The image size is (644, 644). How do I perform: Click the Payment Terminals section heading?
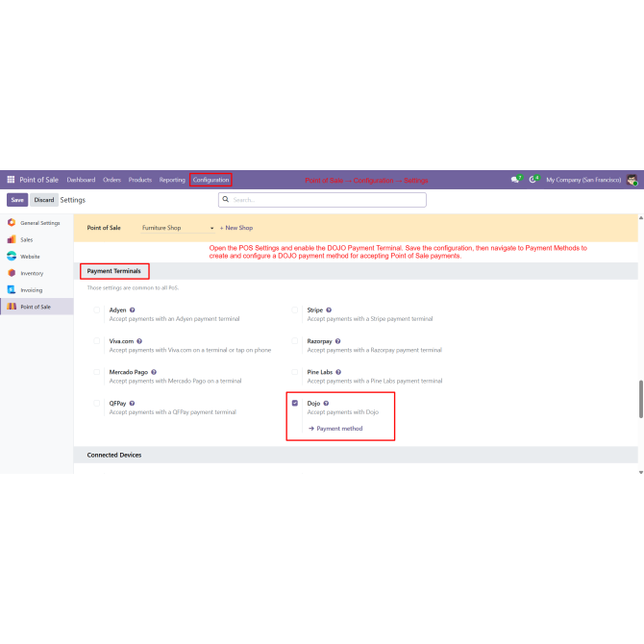113,271
